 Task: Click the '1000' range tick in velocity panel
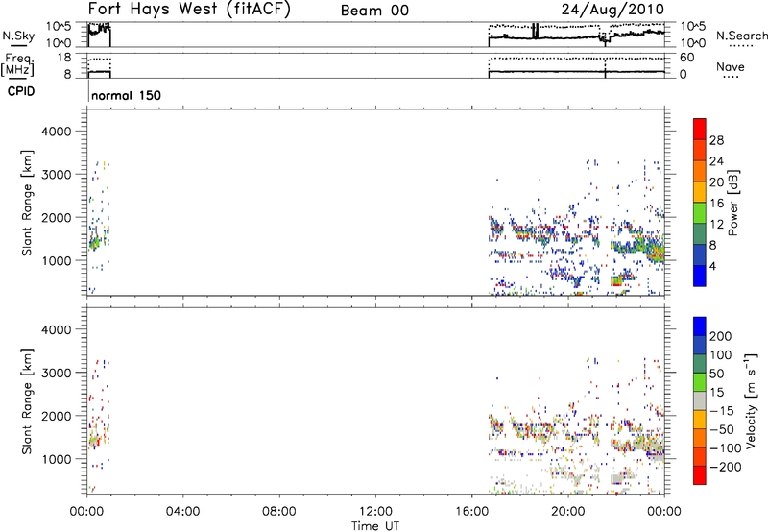tap(56, 459)
